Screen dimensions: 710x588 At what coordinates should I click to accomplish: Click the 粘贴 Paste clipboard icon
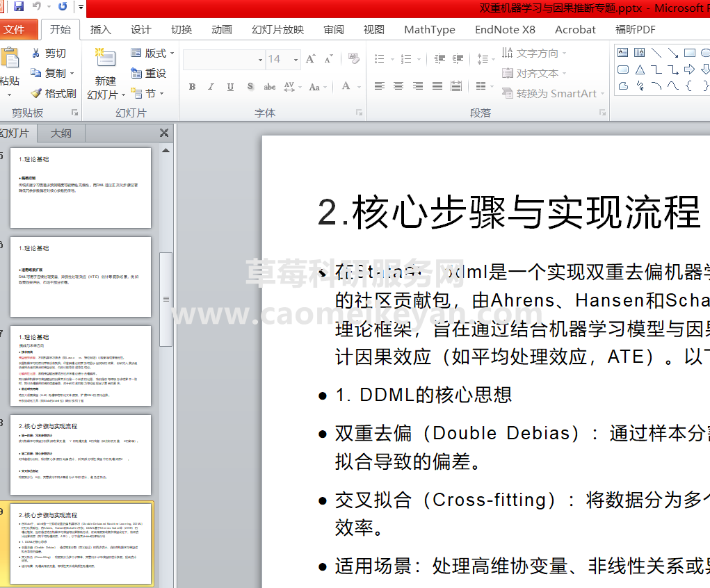point(10,58)
